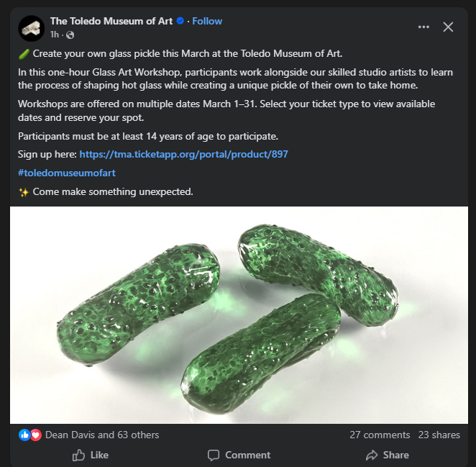Click the #toledomuseumofart hashtag

(x=67, y=173)
